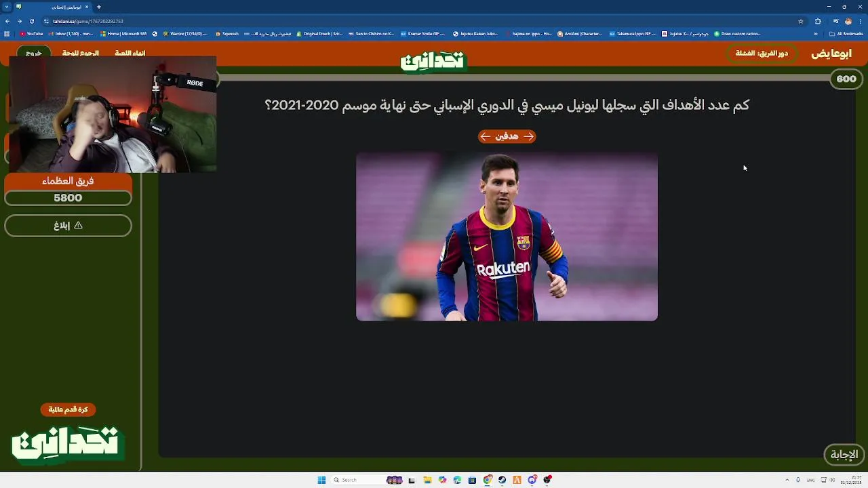The width and height of the screenshot is (868, 488).
Task: Click the 600 points badge
Action: (x=846, y=79)
